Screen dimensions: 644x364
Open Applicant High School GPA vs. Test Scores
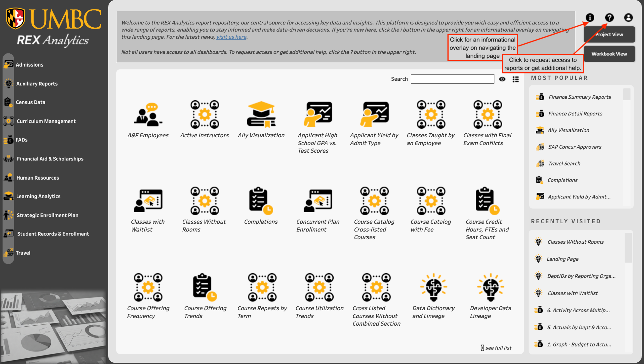pos(318,114)
